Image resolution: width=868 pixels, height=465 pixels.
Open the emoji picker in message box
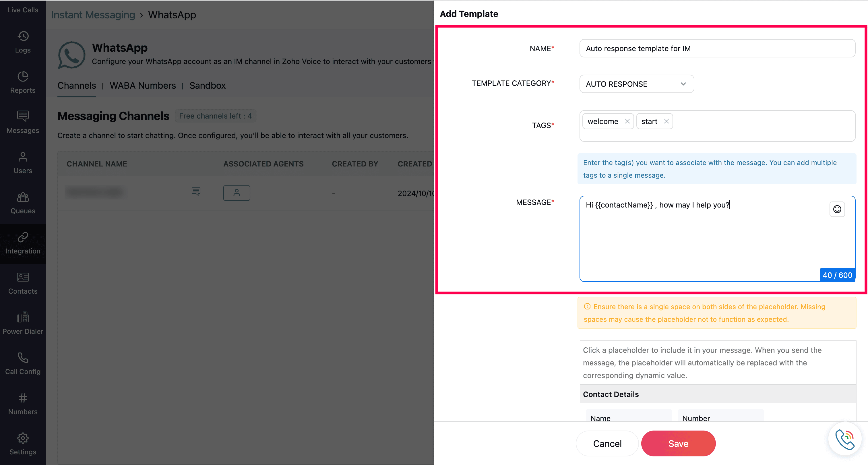click(x=837, y=209)
